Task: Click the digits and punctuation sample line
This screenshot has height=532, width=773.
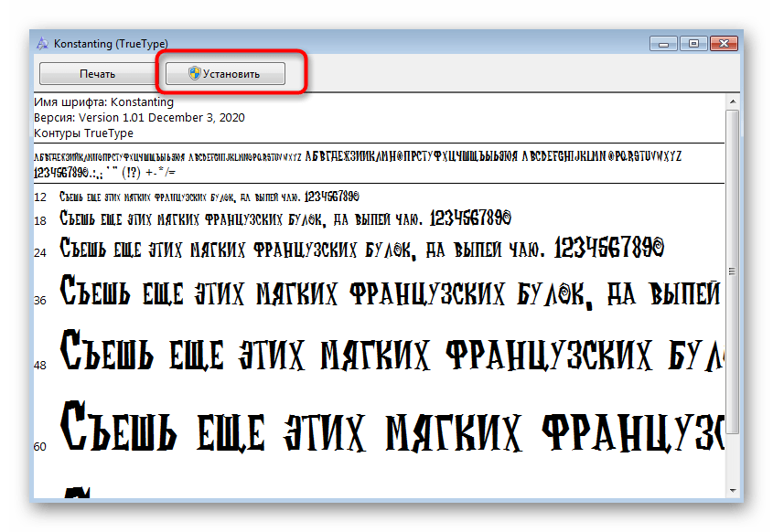Action: (104, 173)
